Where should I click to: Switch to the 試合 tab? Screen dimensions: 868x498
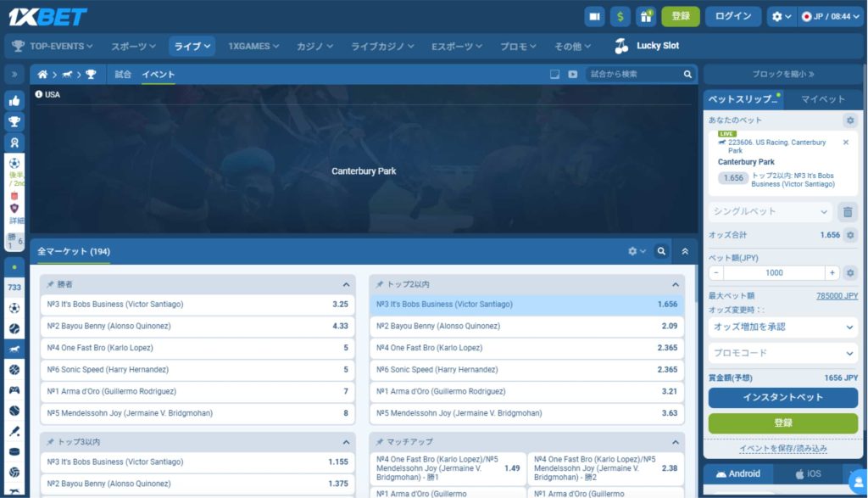tap(123, 74)
